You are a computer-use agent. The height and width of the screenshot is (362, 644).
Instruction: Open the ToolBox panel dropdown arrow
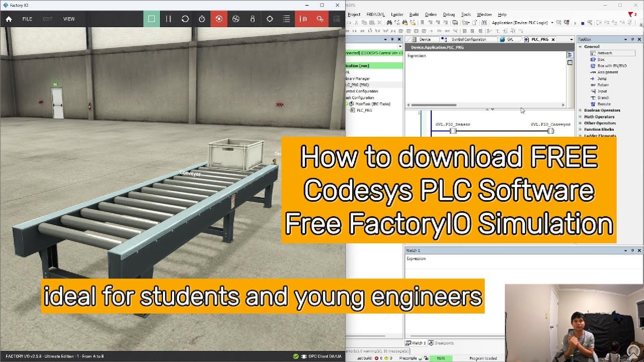626,39
